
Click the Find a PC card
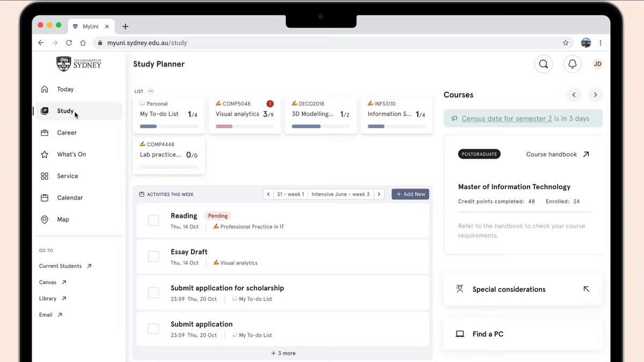click(523, 334)
